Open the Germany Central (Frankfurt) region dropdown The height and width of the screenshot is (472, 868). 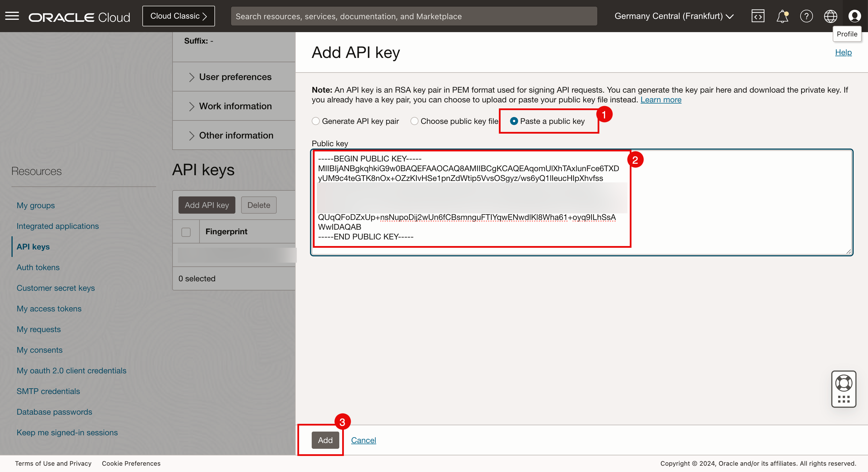674,16
